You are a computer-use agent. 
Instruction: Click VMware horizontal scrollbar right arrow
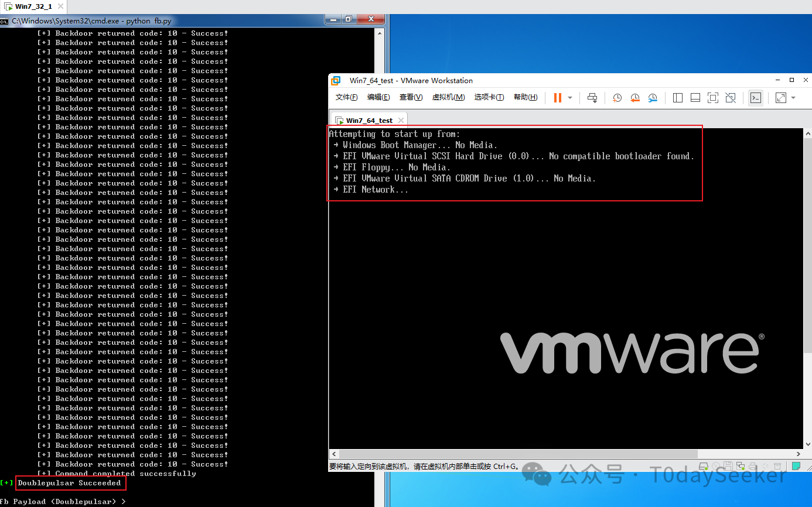coord(799,454)
